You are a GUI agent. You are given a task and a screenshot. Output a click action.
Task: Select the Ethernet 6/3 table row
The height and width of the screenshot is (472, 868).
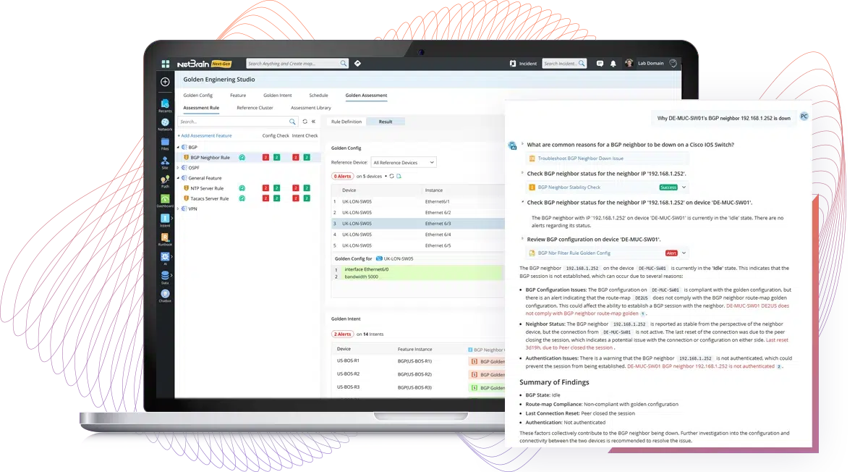click(417, 224)
